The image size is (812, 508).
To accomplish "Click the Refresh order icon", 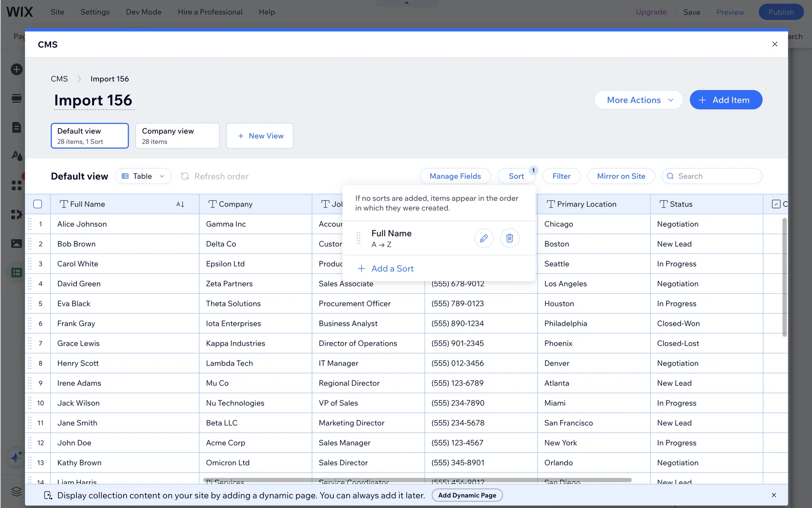I will (x=185, y=176).
